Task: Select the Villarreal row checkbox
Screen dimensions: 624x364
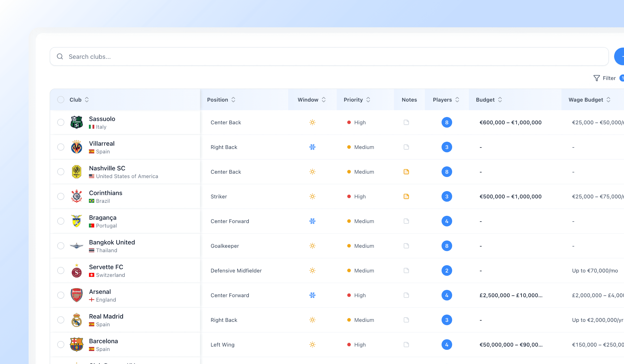Action: pyautogui.click(x=61, y=147)
